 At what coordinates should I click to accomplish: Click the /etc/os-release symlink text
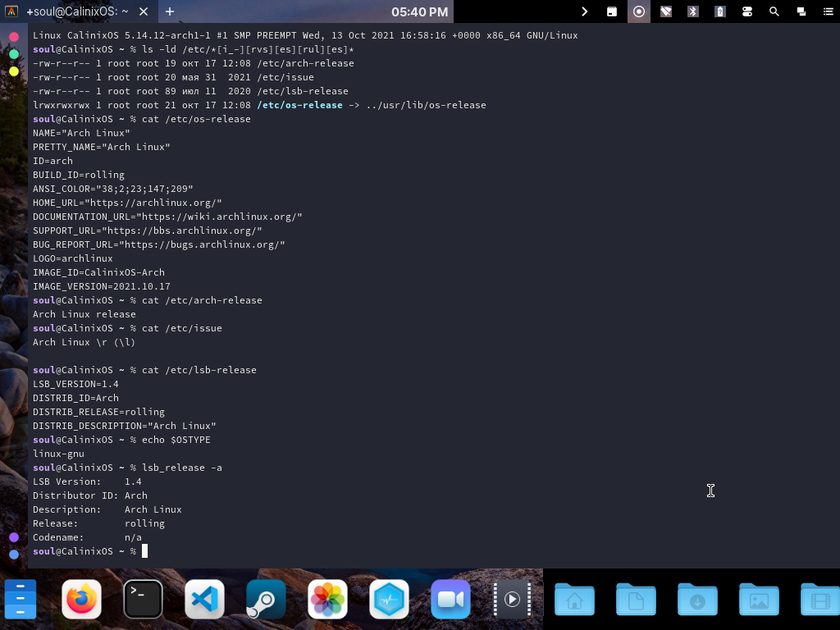pos(299,105)
